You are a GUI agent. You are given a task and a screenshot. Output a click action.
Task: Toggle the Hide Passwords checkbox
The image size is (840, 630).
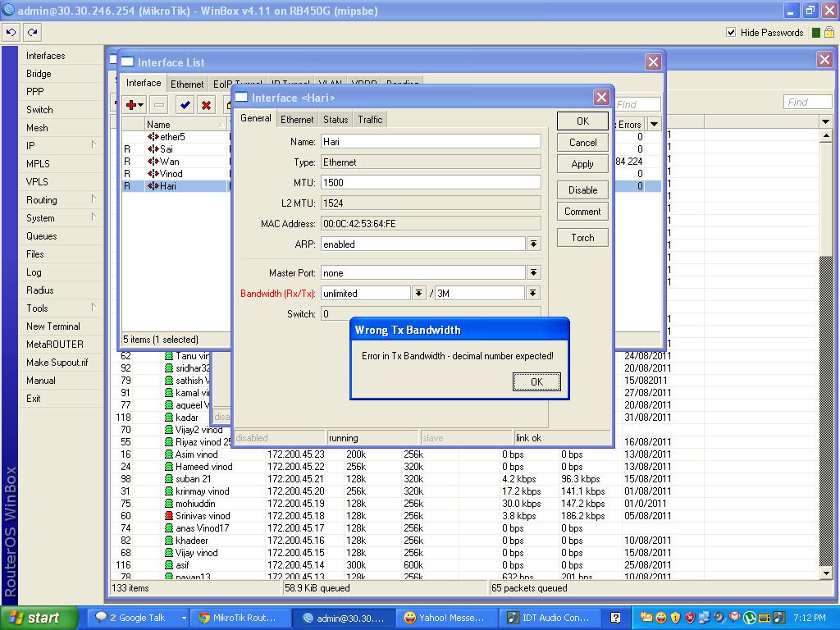click(731, 32)
